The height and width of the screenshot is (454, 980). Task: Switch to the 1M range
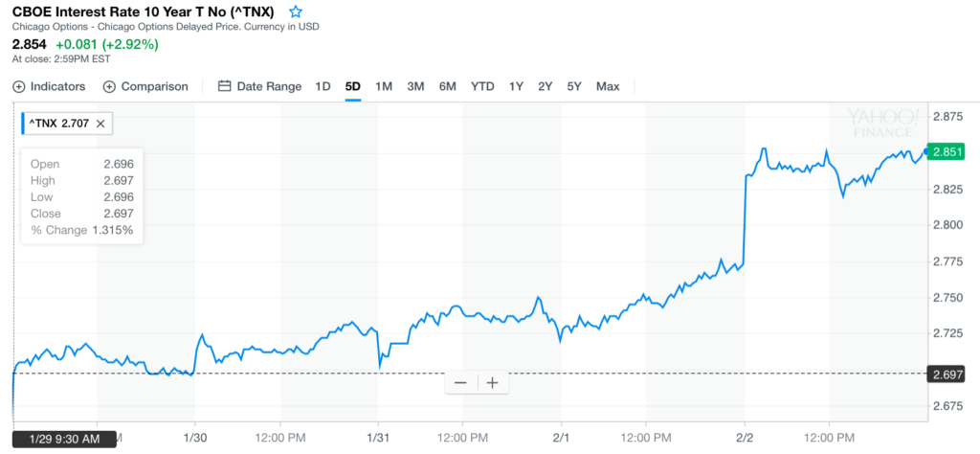click(x=384, y=86)
